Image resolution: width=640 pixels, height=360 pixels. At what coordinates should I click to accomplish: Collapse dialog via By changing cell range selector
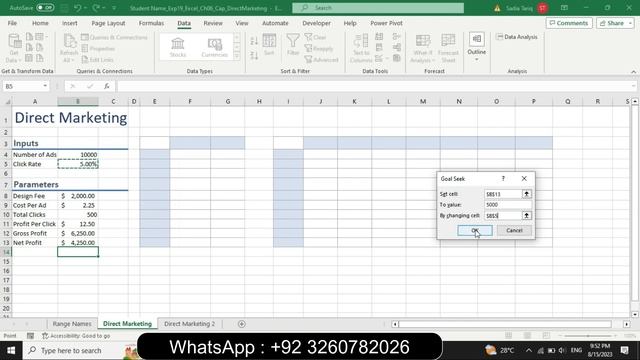click(x=527, y=215)
